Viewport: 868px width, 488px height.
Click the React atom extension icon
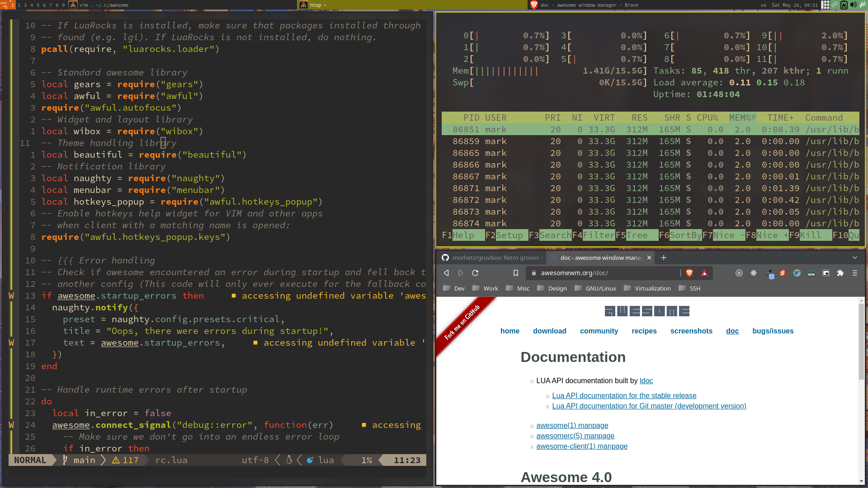click(x=754, y=273)
